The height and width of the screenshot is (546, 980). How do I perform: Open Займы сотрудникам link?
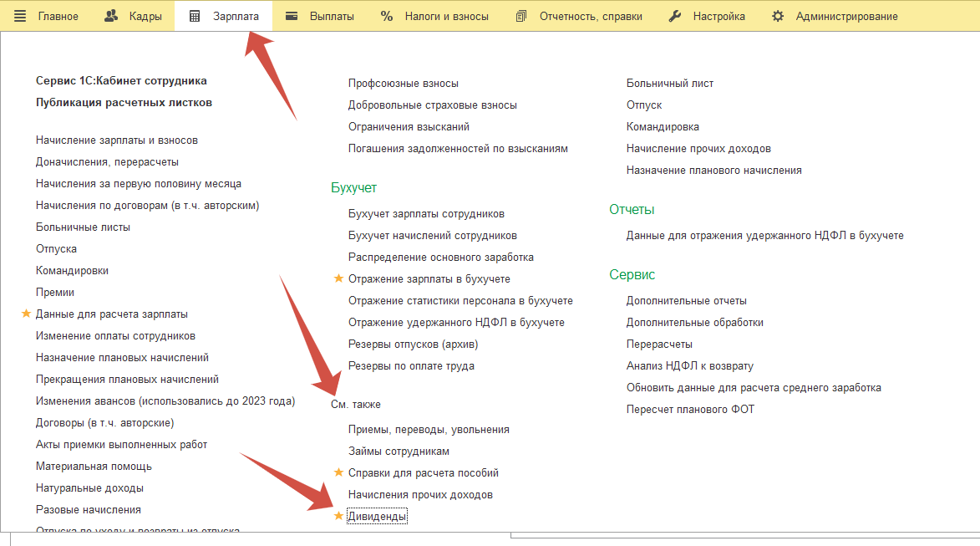399,452
